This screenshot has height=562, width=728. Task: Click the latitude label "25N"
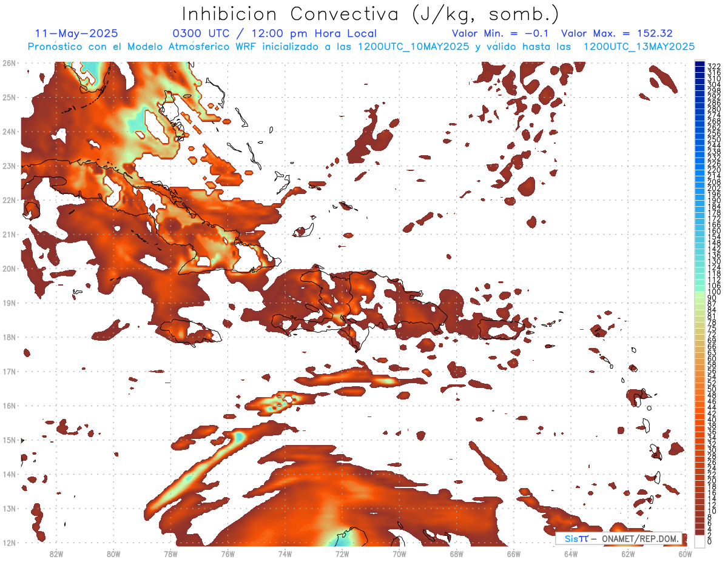9,97
